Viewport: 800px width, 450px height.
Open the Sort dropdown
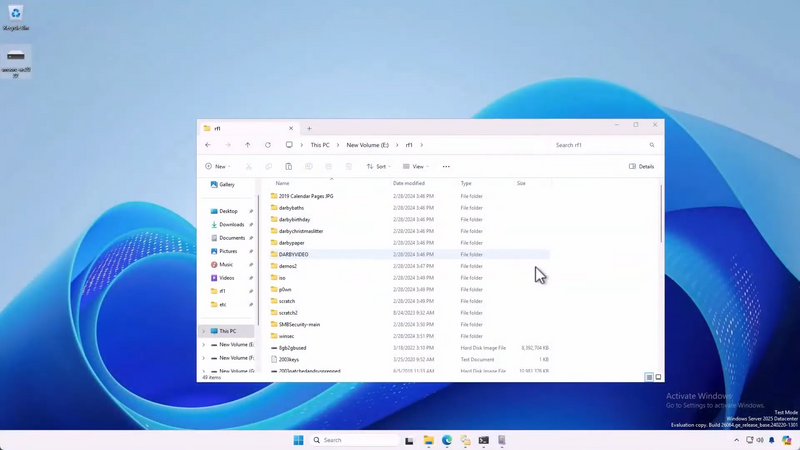click(x=377, y=167)
